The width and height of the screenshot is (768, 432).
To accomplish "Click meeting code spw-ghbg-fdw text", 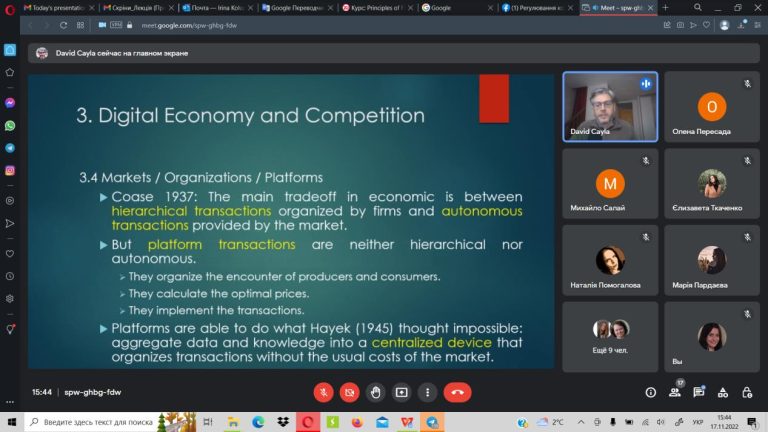I will click(93, 392).
